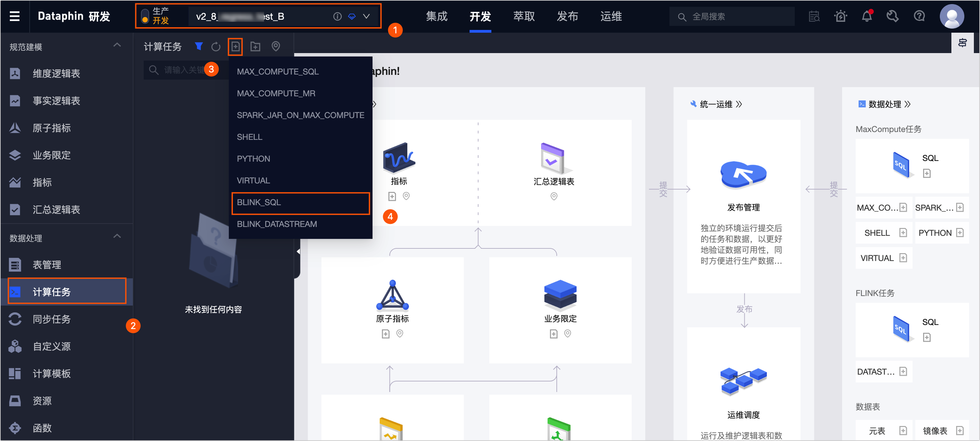Click the locate pin icon in 计算任务 toolbar
The image size is (980, 441).
(276, 46)
